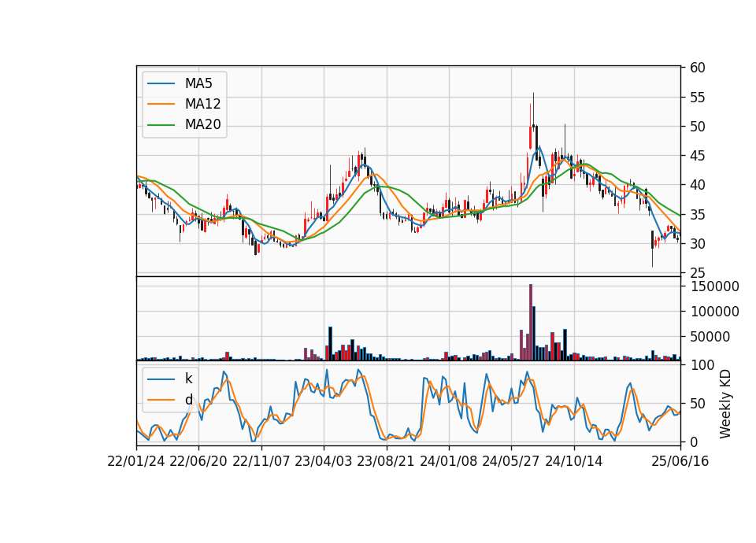
Task: Click the volume axis value 50000
Action: point(710,337)
